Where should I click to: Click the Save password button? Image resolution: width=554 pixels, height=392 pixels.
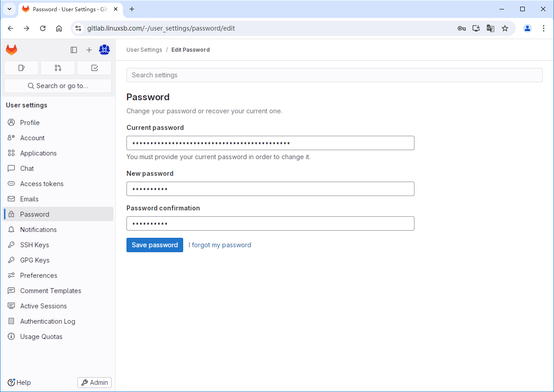154,245
